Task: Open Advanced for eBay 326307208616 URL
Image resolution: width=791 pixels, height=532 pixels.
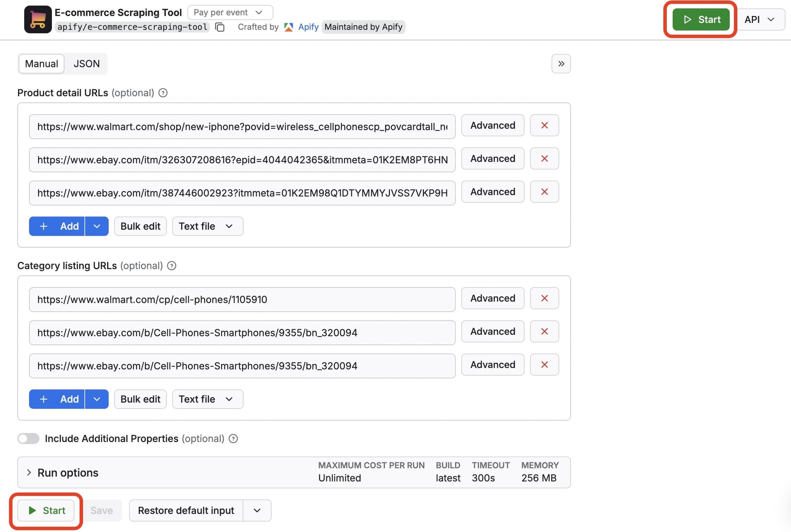Action: coord(492,158)
